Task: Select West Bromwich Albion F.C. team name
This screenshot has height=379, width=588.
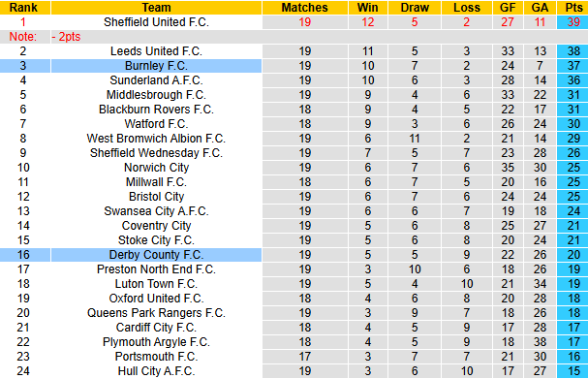Action: coord(156,139)
